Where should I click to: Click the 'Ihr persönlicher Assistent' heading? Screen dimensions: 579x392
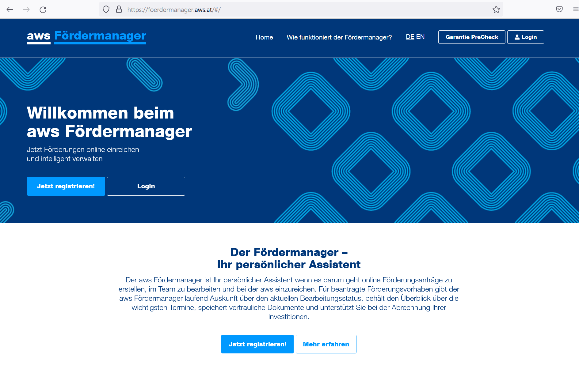(289, 264)
